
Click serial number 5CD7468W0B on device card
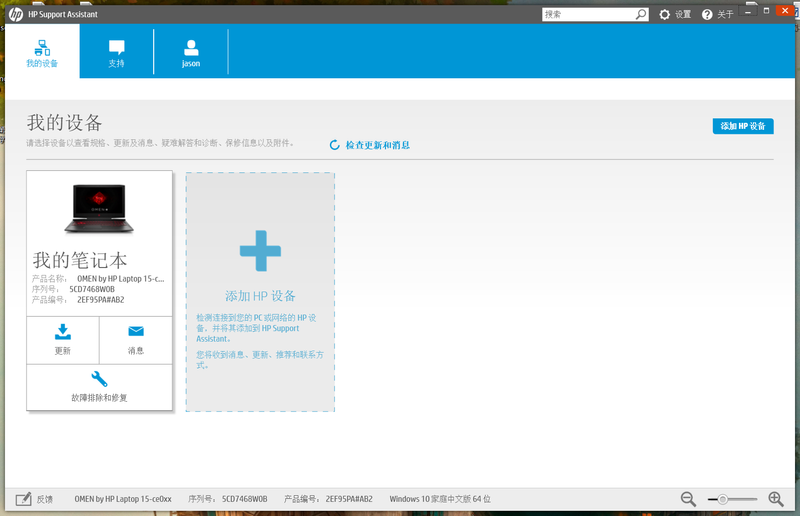[92, 289]
